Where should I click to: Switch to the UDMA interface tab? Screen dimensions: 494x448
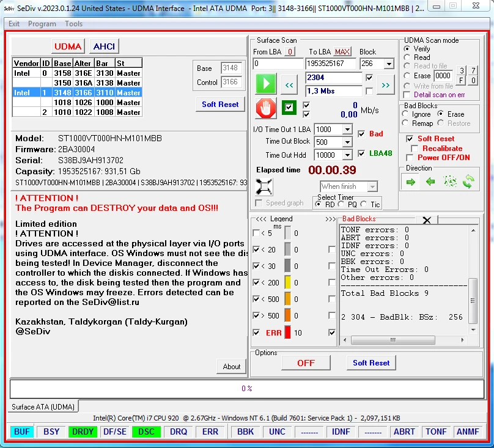(x=68, y=46)
